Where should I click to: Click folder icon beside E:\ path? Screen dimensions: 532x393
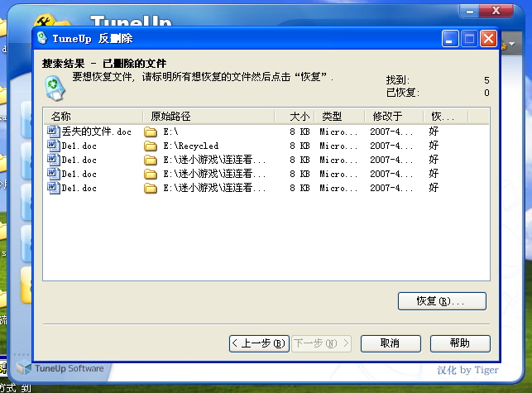(151, 132)
